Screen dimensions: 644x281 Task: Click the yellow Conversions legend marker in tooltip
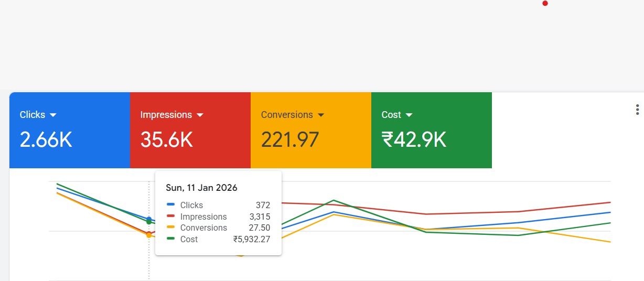click(170, 228)
